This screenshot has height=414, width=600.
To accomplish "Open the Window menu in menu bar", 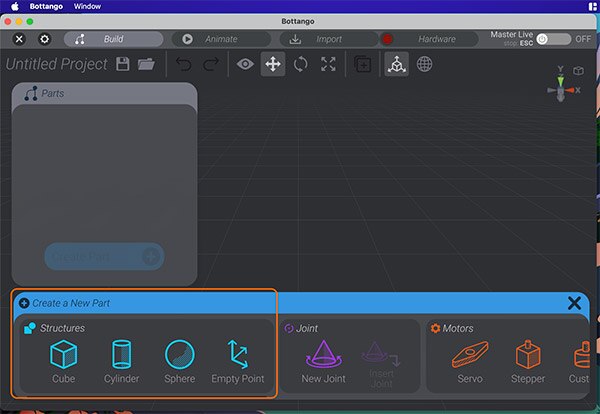I will (88, 6).
